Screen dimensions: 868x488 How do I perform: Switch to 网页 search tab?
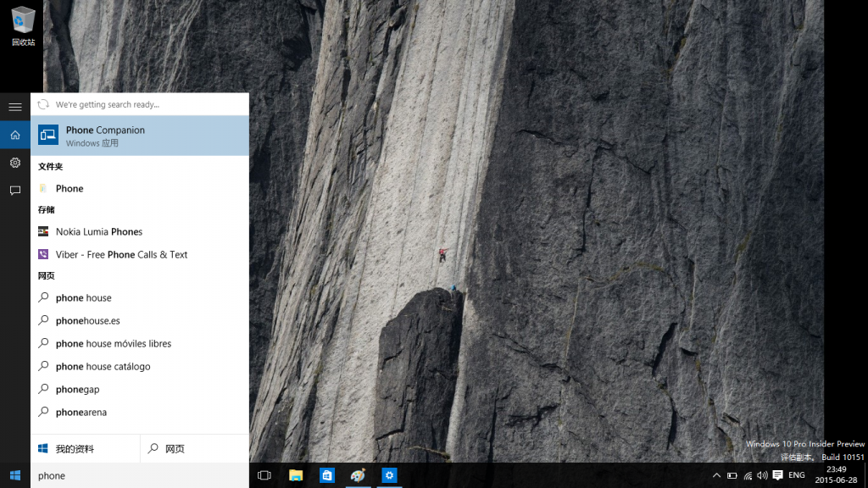pos(195,449)
